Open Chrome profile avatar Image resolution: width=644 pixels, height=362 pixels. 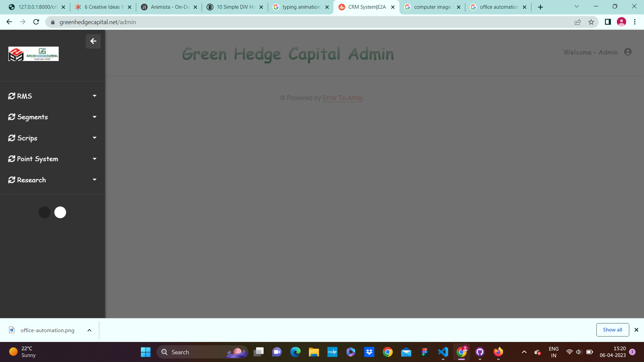[x=622, y=22]
